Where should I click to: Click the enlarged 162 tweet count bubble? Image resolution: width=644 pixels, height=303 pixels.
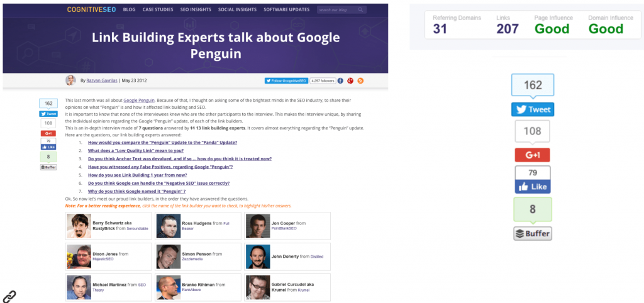pos(533,85)
